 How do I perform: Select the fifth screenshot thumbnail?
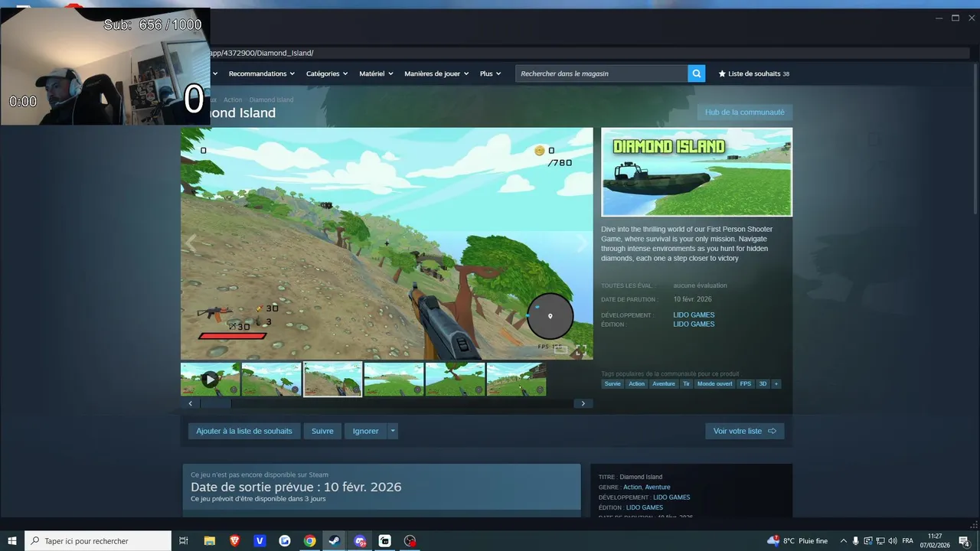(x=455, y=379)
